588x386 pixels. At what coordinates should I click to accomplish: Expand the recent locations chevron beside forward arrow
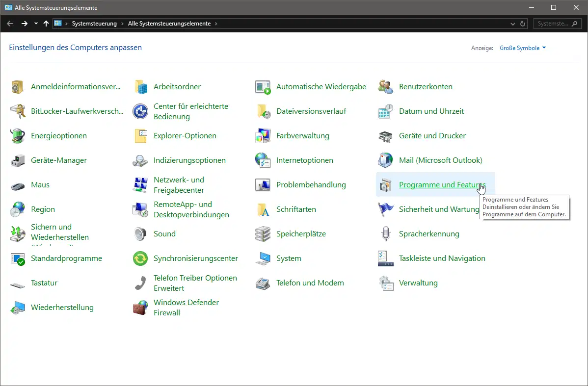36,23
